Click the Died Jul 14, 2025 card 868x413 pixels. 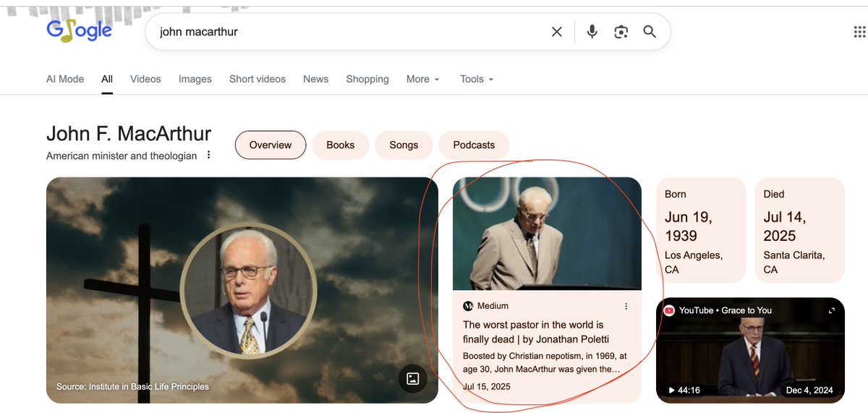[x=800, y=230]
